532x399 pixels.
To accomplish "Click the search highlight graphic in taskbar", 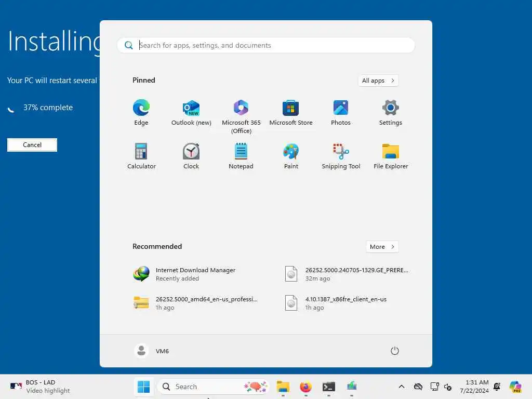I will coord(256,387).
